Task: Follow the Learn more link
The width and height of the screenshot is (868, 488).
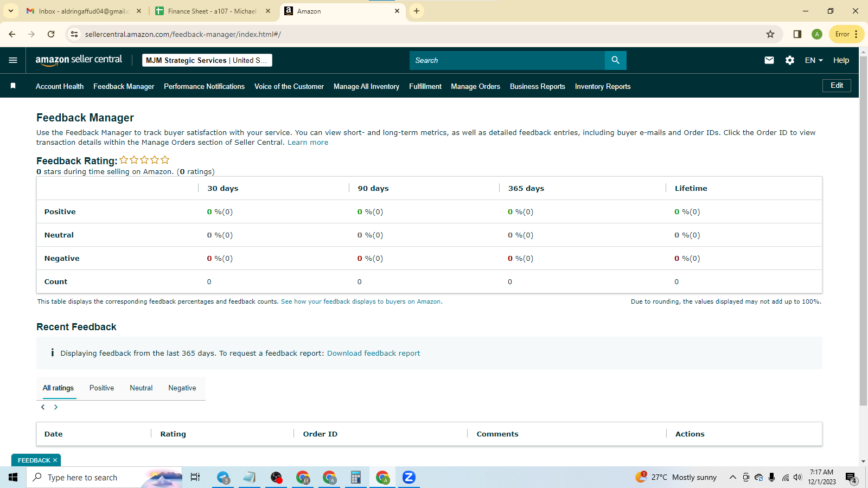Action: pyautogui.click(x=308, y=143)
